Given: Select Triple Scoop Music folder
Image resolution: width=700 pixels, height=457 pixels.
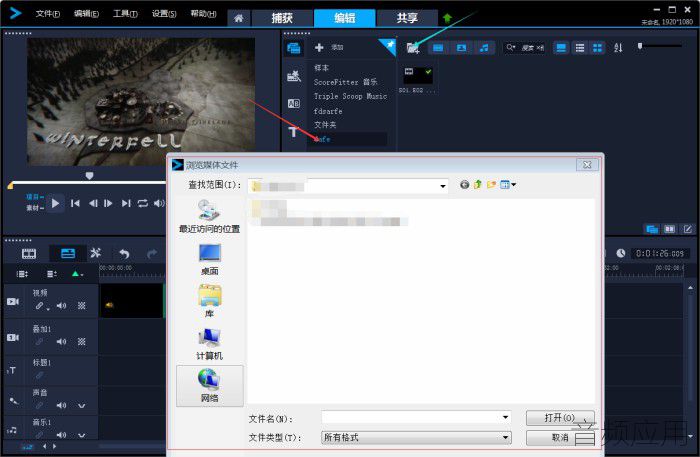Looking at the screenshot, I should click(x=350, y=96).
